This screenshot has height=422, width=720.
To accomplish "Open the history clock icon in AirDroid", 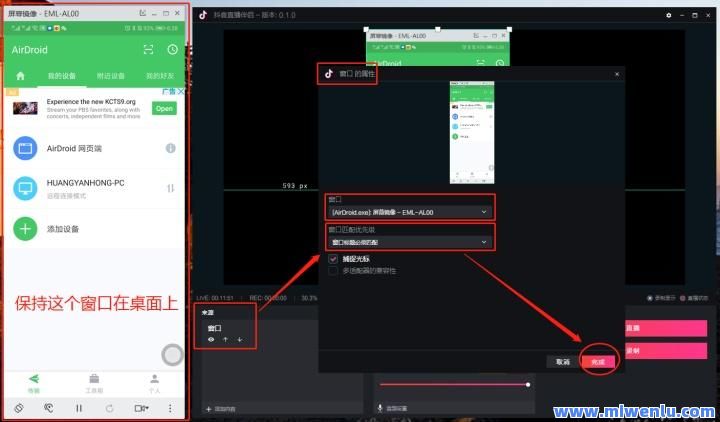I will point(173,50).
